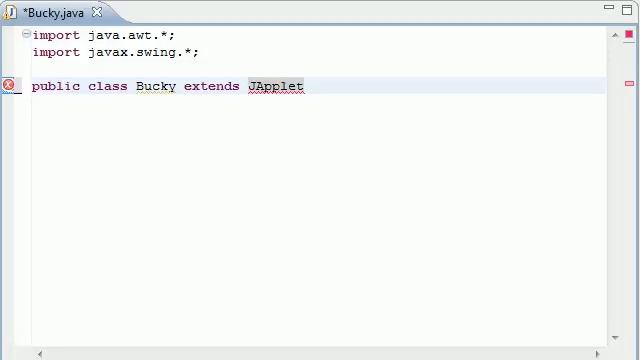
Task: Click the Java file icon on the tab
Action: (x=10, y=13)
